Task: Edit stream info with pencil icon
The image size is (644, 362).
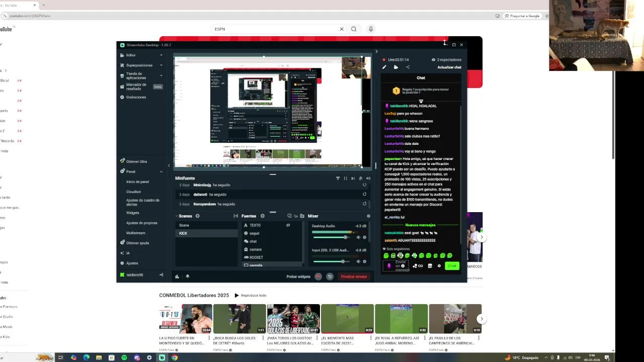Action: pyautogui.click(x=384, y=67)
